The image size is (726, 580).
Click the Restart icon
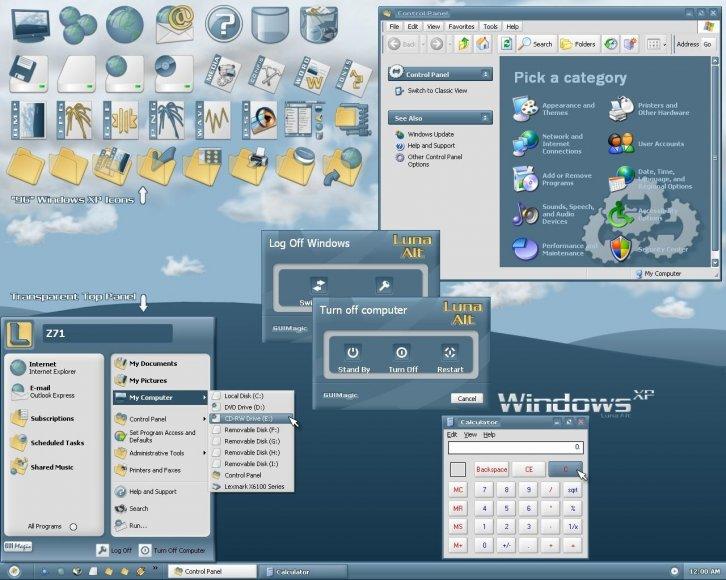click(x=450, y=352)
